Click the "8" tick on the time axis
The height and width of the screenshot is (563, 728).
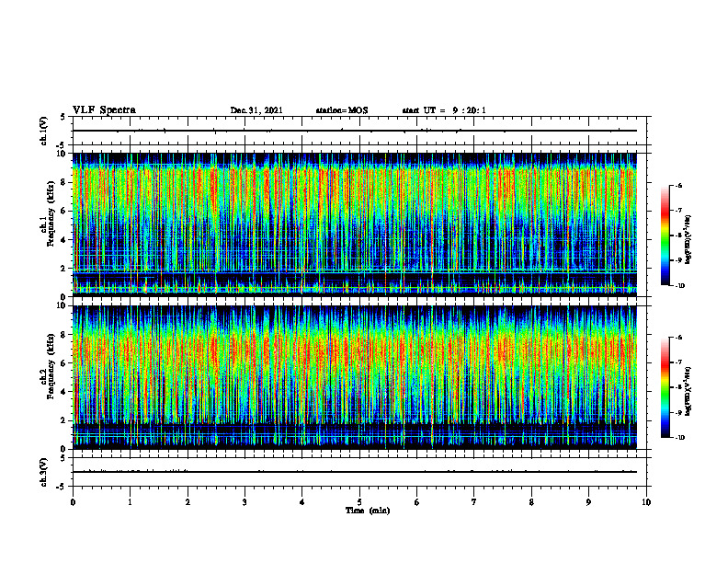click(531, 502)
